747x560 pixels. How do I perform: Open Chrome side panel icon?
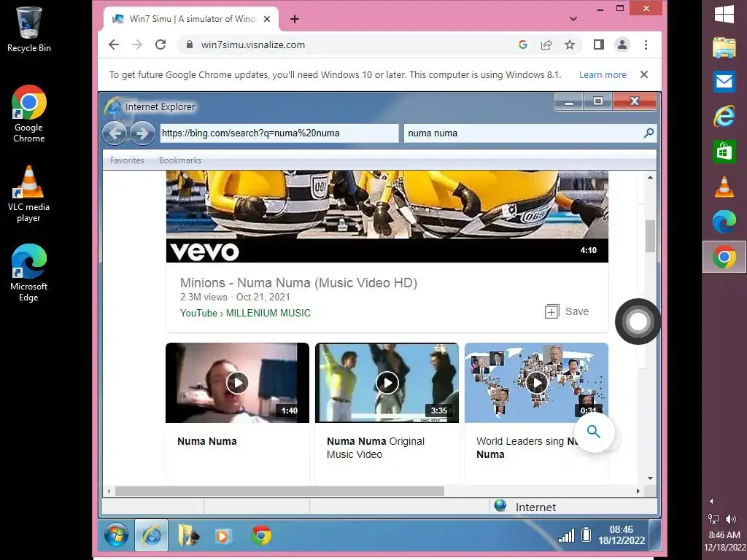tap(599, 44)
